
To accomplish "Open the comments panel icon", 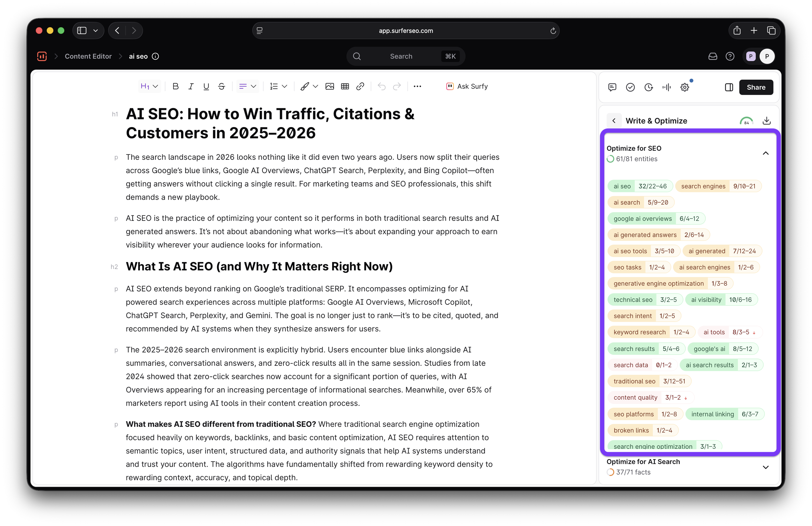I will click(612, 87).
